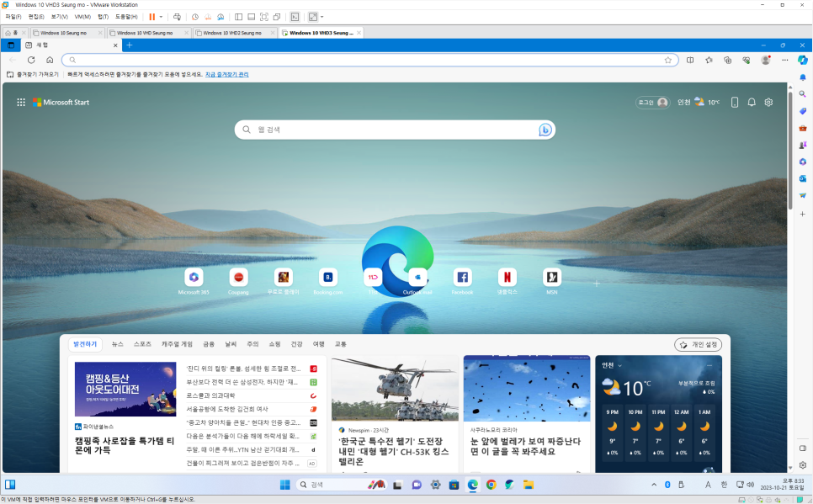Viewport: 813px width, 504px height.
Task: Click the Edge refresh button
Action: tap(31, 60)
